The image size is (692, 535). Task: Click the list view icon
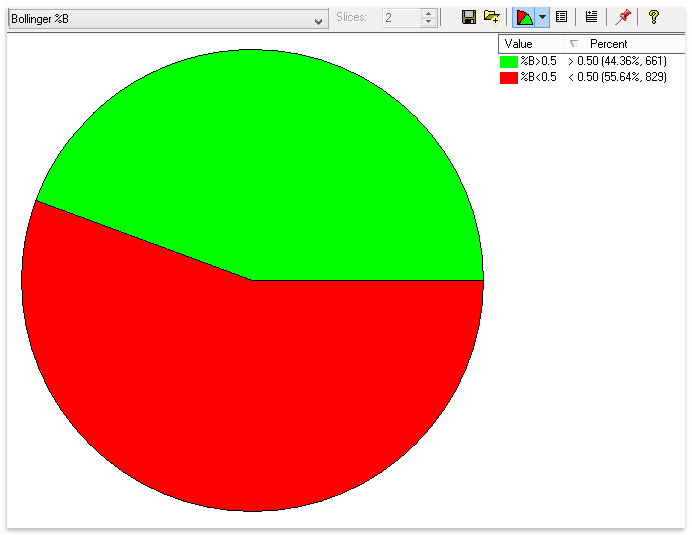[561, 17]
